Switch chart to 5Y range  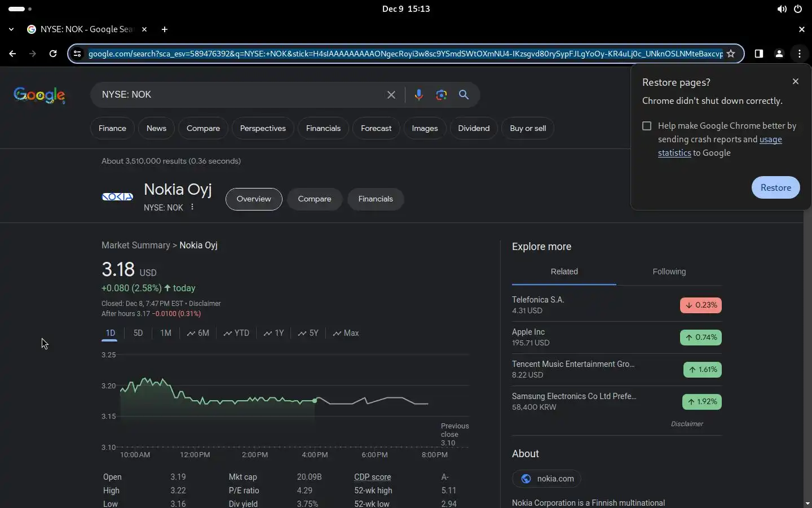(x=308, y=333)
